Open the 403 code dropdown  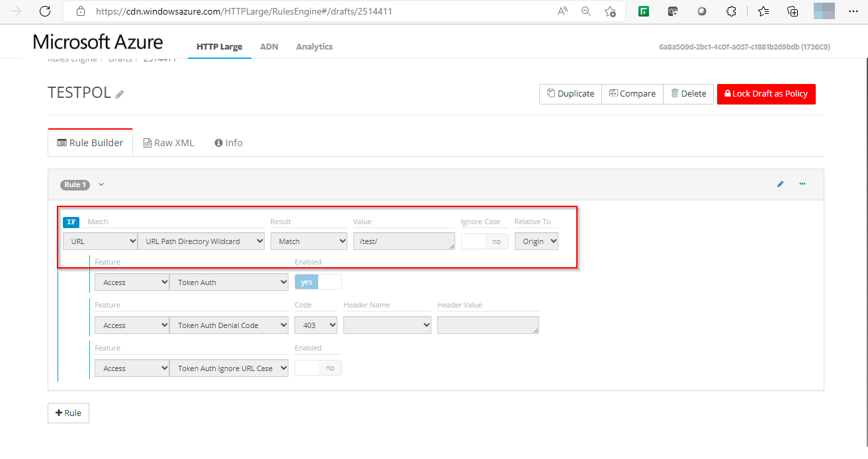click(316, 325)
